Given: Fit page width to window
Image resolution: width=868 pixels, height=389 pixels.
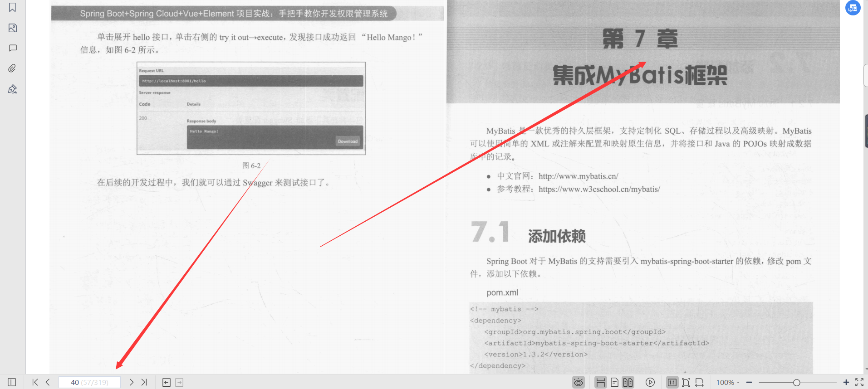Looking at the screenshot, I should [700, 383].
